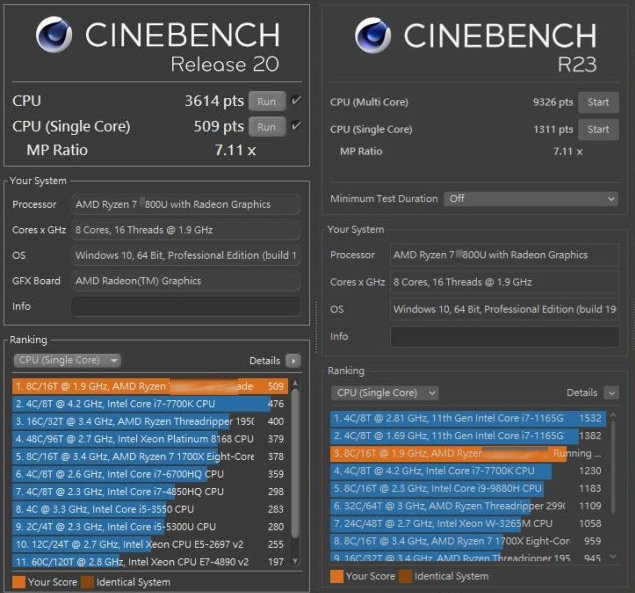Viewport: 635px width, 593px height.
Task: Run the CPU (Single Core) test in R20
Action: coord(267,127)
